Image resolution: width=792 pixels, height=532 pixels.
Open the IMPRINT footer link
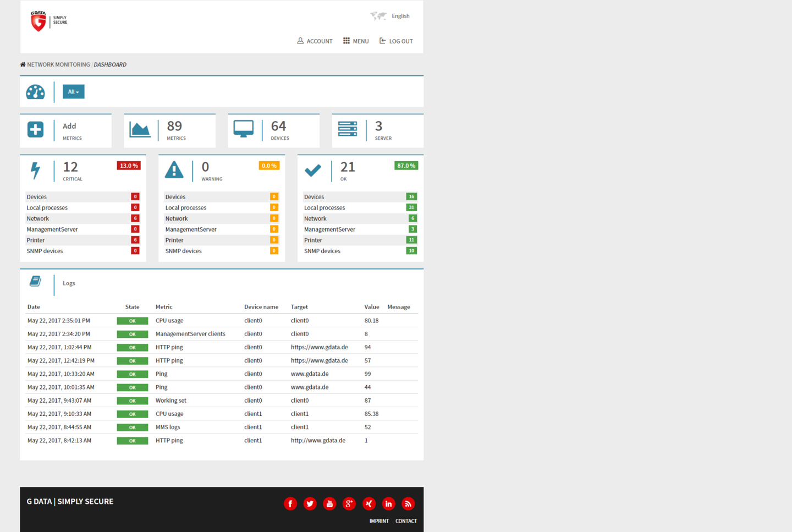click(379, 521)
